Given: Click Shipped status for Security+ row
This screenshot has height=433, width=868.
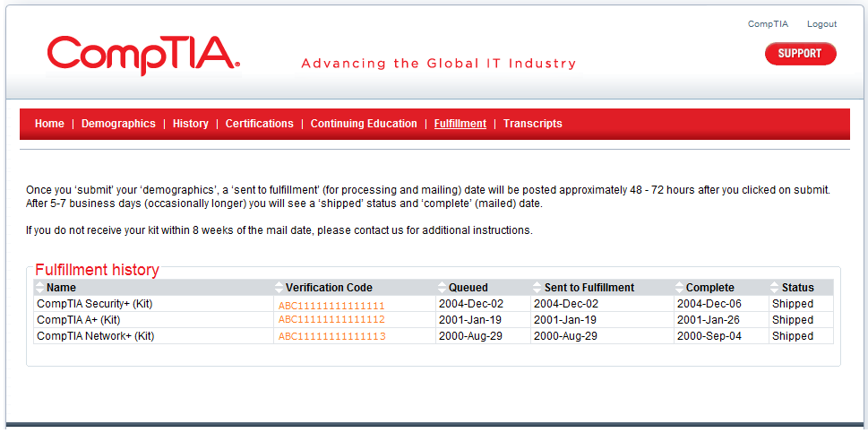Looking at the screenshot, I should click(793, 303).
